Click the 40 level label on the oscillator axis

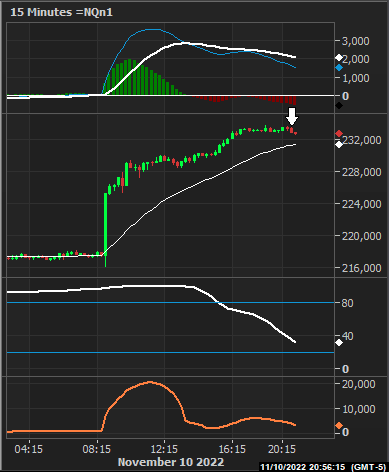point(348,336)
